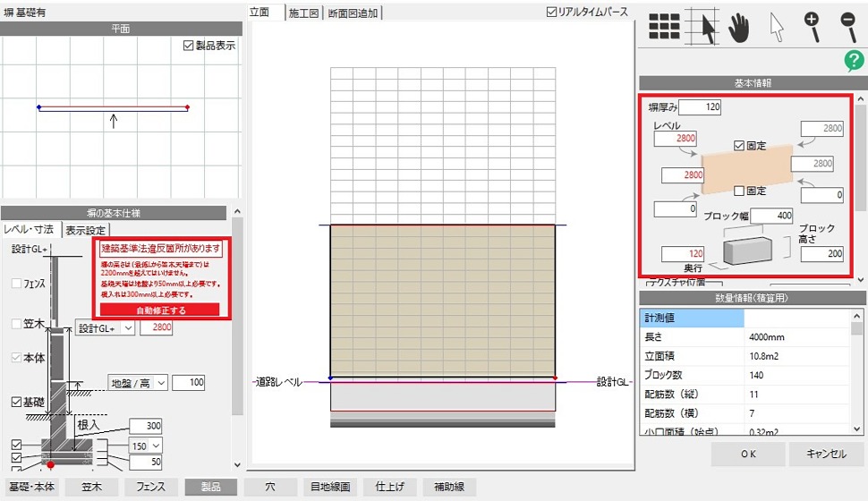
Task: Open the 補助線 button
Action: (x=449, y=487)
